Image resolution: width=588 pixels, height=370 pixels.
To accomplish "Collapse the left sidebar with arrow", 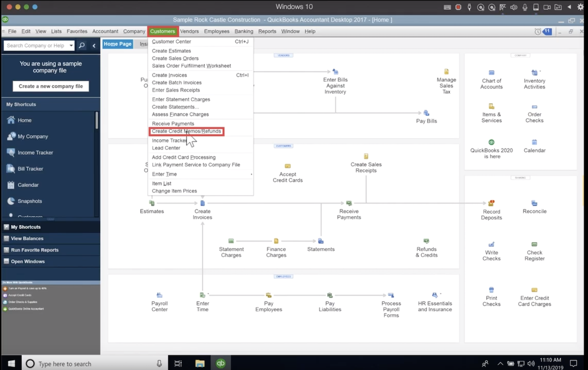I will coord(94,46).
